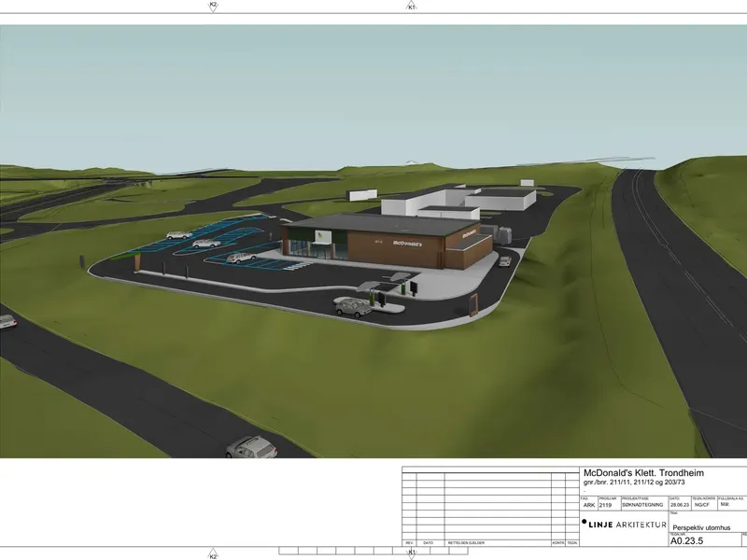Click the 'Perspektiv utomhus' drawing title
Screen dimensions: 747x560
point(701,527)
